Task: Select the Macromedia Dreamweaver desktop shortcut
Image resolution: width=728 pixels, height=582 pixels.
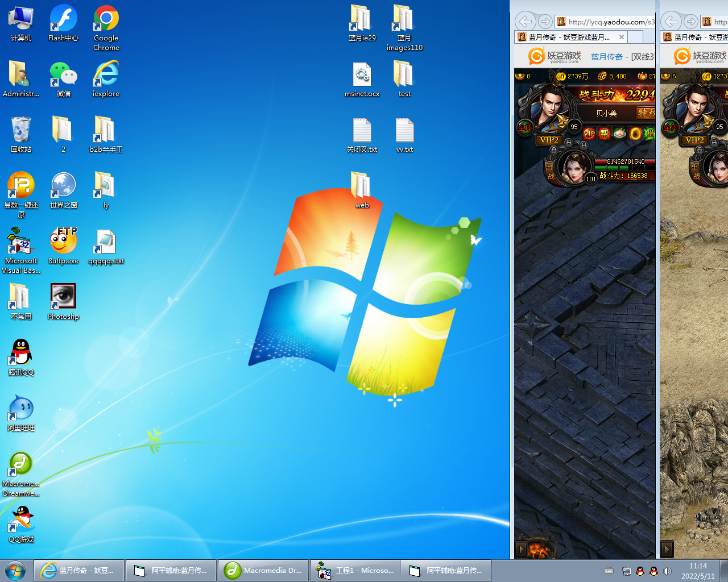Action: (21, 474)
